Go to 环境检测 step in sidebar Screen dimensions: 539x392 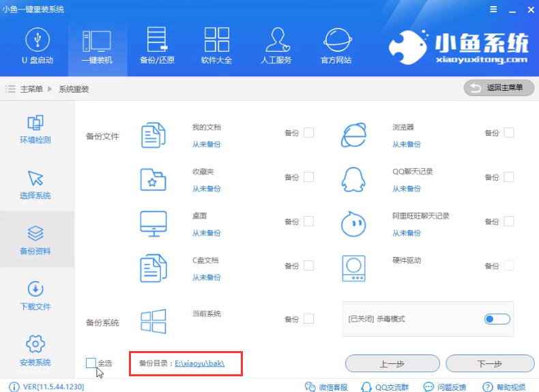point(35,129)
